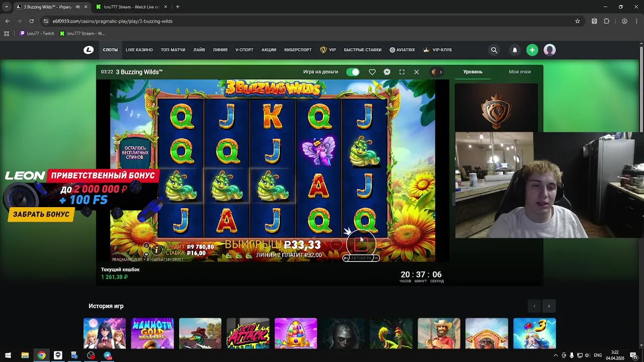Open the loru777 Stream bookmark
Viewport: 644px width, 362px height.
click(x=83, y=34)
